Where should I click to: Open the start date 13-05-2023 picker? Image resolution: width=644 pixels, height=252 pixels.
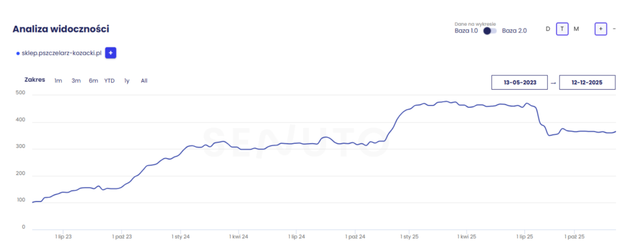(x=519, y=83)
